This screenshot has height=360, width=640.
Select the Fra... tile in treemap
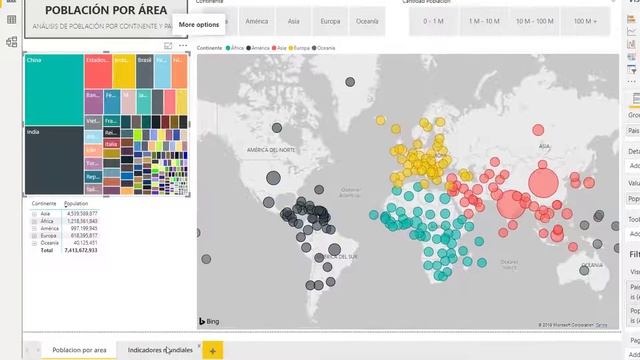tap(111, 121)
